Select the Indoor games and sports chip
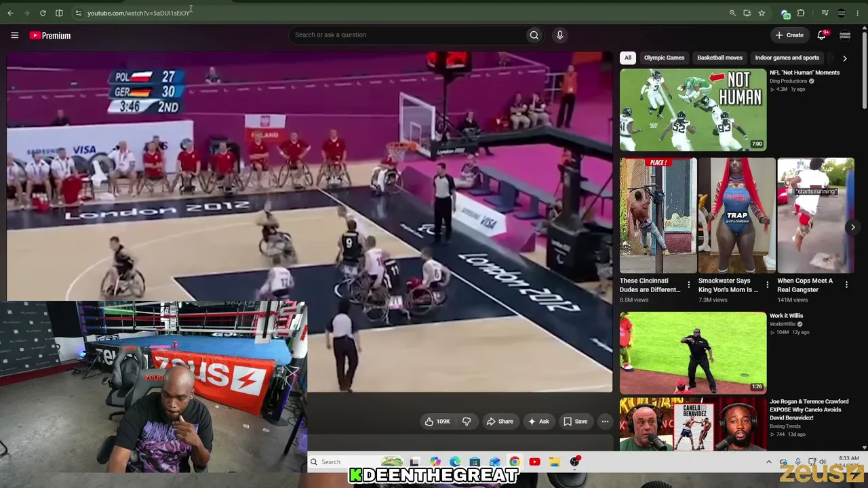868x488 pixels. click(787, 58)
